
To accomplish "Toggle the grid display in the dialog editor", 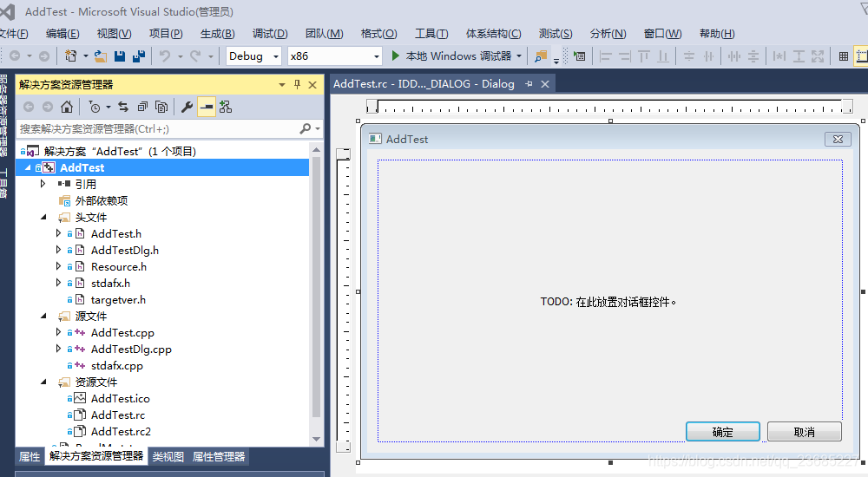I will pyautogui.click(x=844, y=56).
